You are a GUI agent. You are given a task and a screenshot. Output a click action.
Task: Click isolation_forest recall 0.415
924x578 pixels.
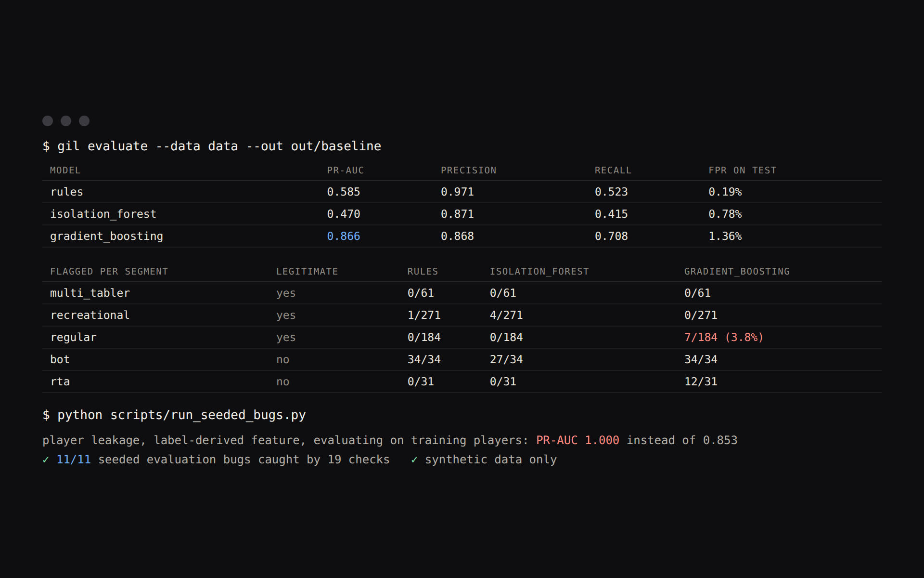(x=611, y=214)
